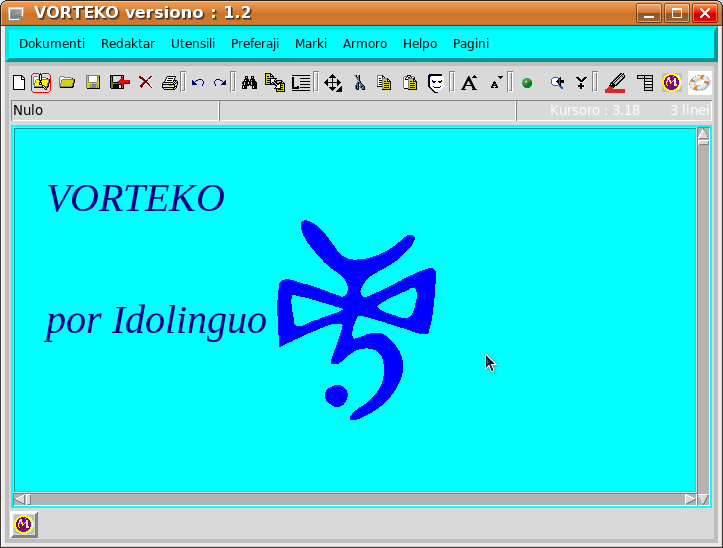Click the vertical scrollbar down arrow
This screenshot has width=723, height=548.
pos(704,499)
